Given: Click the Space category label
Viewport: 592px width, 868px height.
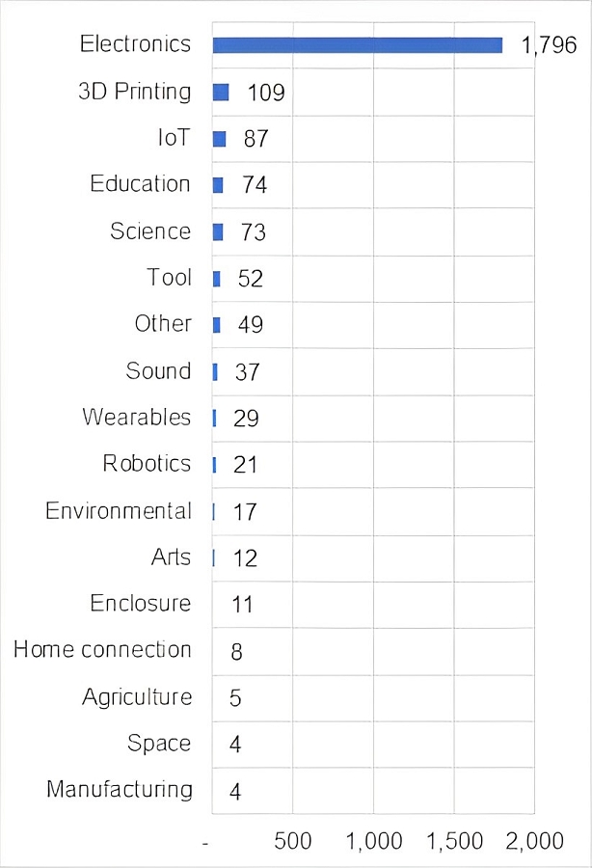Looking at the screenshot, I should pyautogui.click(x=159, y=744).
